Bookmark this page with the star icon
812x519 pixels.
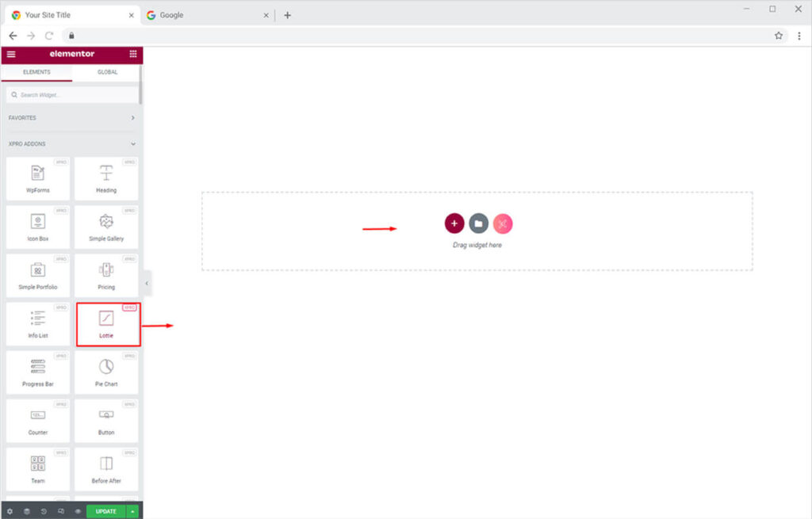(779, 36)
